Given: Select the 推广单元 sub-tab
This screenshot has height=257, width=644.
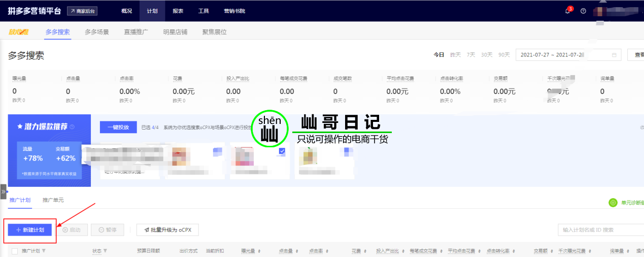Looking at the screenshot, I should (x=53, y=200).
